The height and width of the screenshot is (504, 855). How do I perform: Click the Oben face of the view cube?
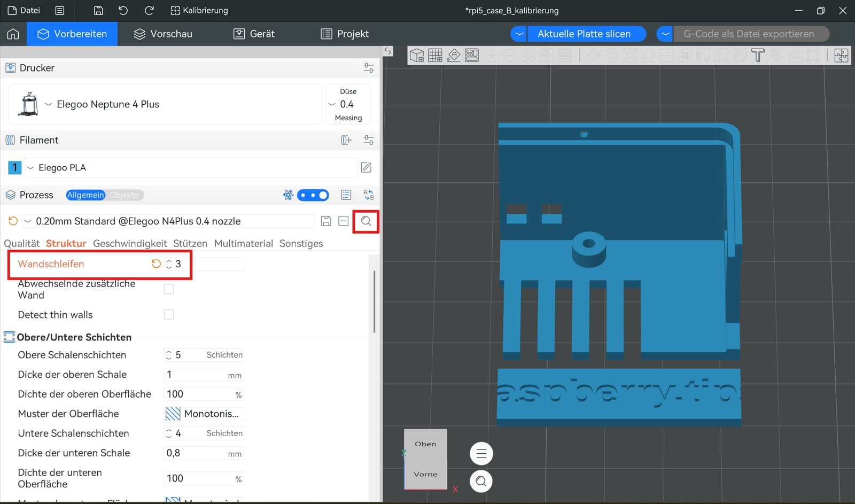click(425, 444)
